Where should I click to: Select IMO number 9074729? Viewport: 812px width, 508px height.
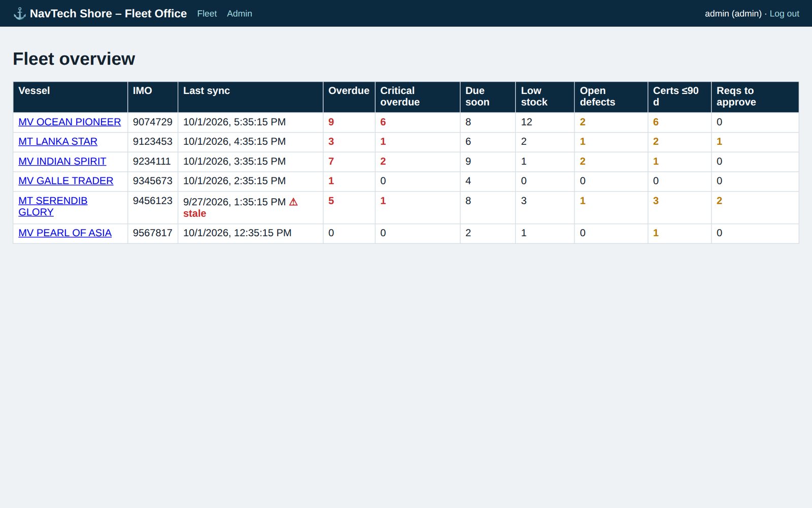(x=153, y=122)
